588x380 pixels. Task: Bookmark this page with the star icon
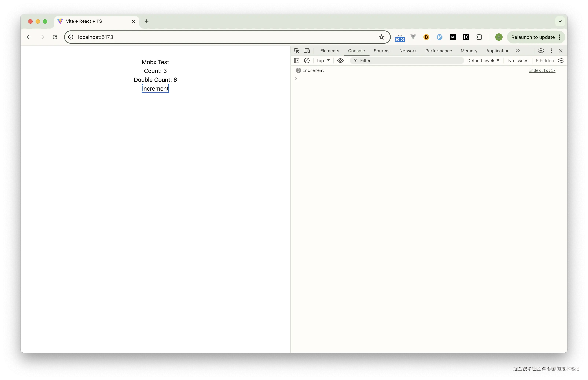point(381,37)
